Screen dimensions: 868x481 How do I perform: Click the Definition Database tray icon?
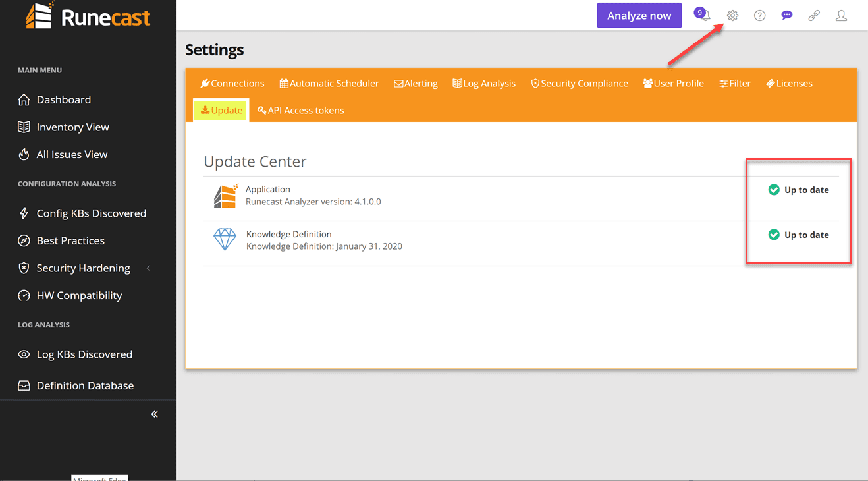24,385
